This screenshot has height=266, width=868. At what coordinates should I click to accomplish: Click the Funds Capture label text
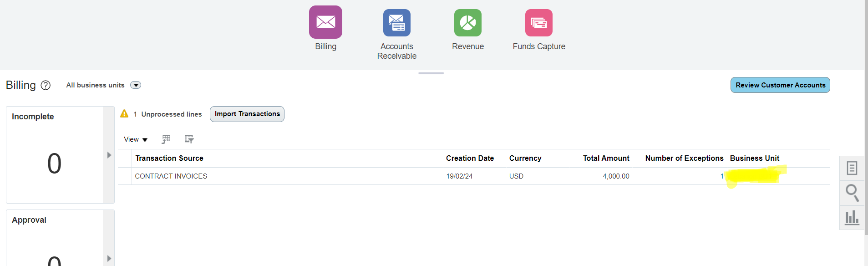click(539, 46)
